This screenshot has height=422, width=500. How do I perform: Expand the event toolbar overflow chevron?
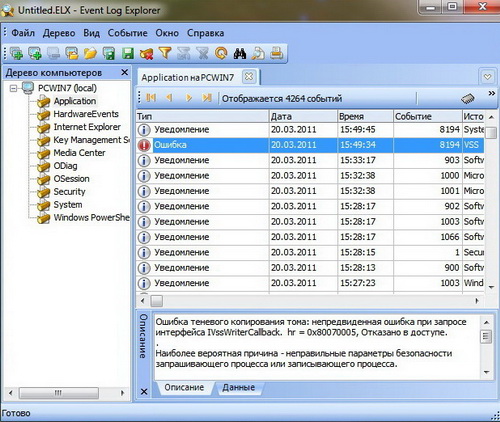tap(492, 93)
